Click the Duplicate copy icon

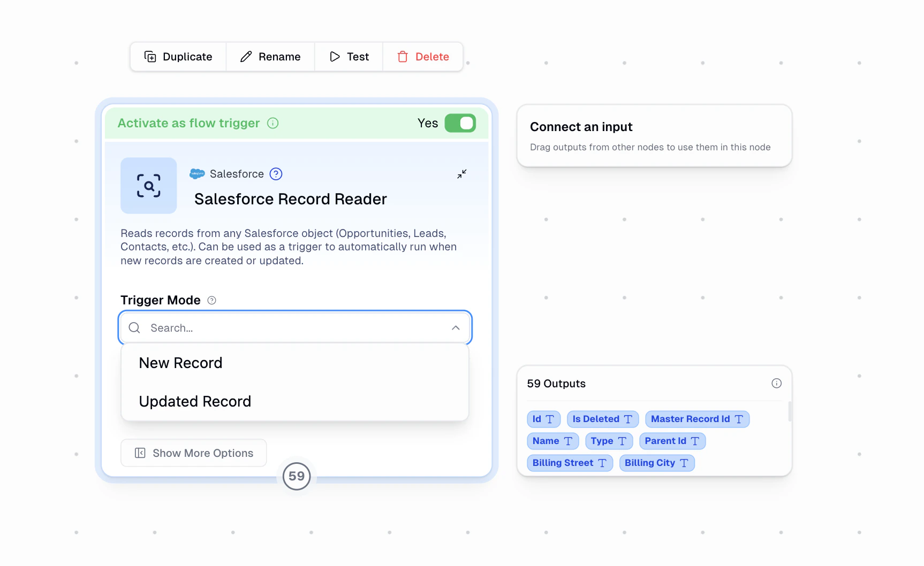[x=150, y=56]
